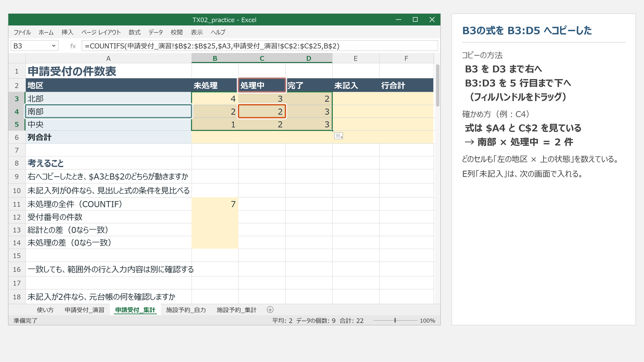Select row 6 header

pyautogui.click(x=17, y=137)
